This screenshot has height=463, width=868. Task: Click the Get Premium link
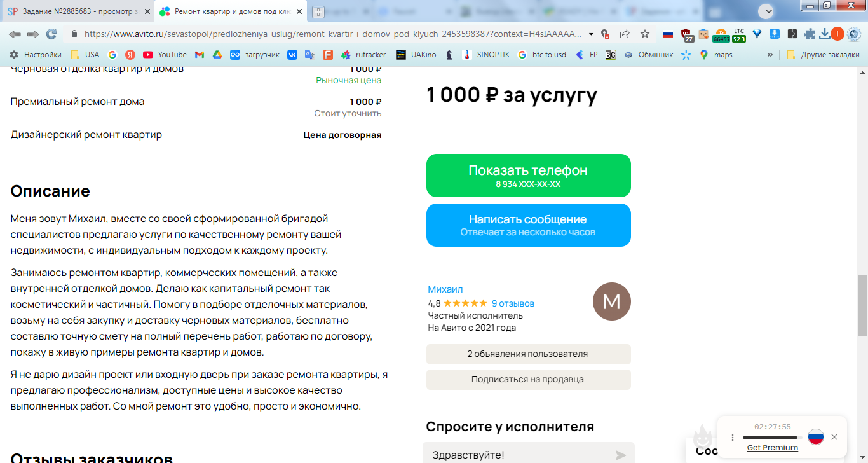pyautogui.click(x=772, y=448)
